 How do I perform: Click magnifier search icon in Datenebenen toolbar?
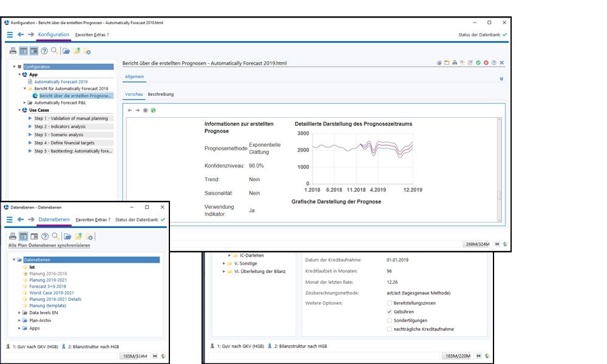55,236
